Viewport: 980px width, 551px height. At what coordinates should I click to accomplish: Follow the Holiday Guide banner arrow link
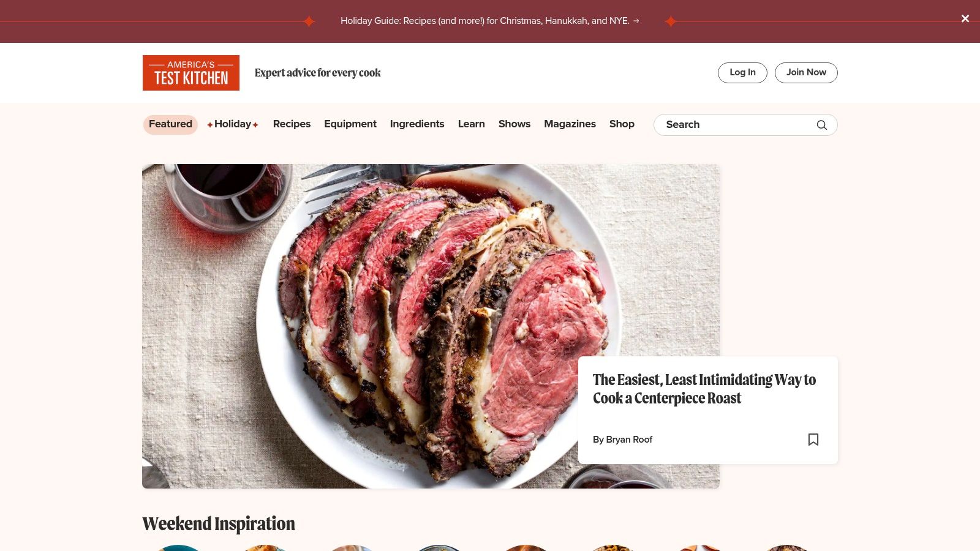click(490, 21)
